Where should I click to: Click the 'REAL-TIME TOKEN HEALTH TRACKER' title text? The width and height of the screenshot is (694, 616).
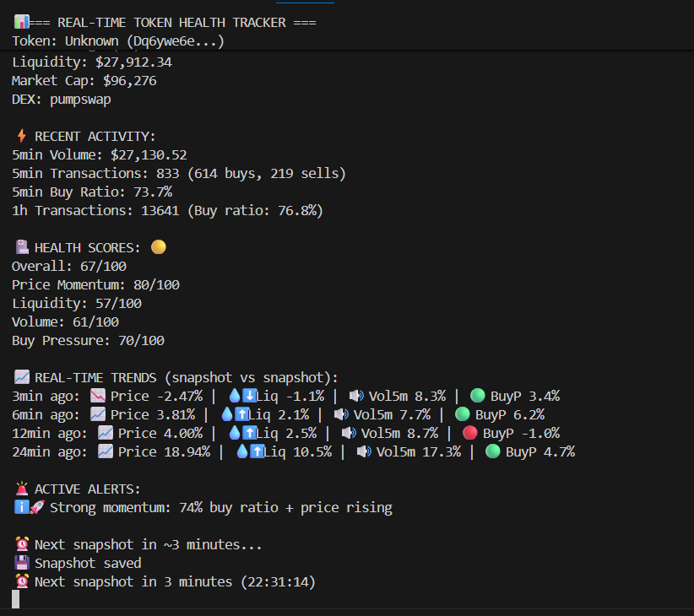point(171,22)
